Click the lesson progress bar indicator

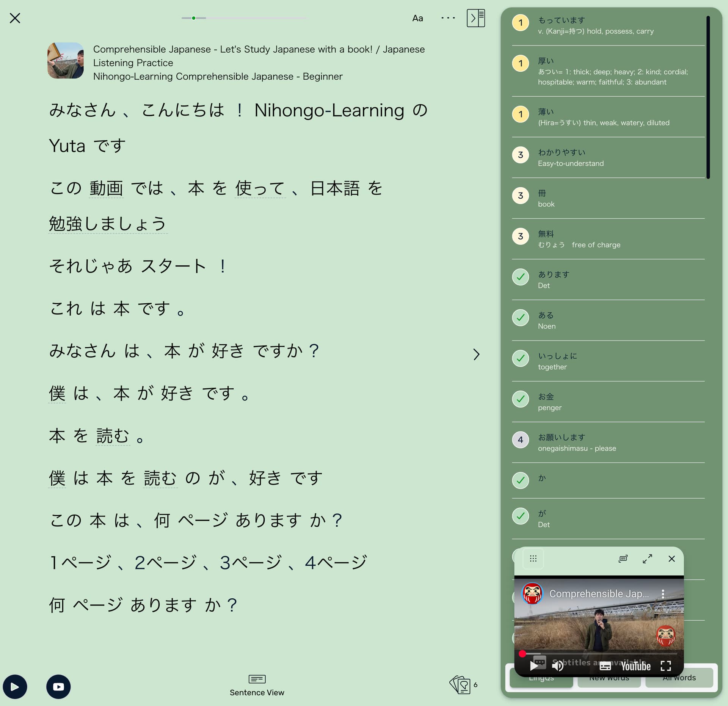[x=194, y=18]
